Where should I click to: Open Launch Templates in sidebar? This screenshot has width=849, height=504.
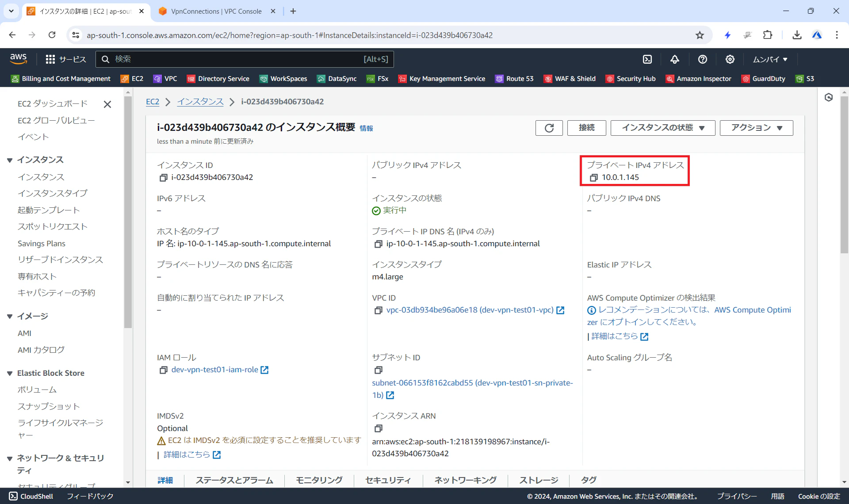[49, 210]
